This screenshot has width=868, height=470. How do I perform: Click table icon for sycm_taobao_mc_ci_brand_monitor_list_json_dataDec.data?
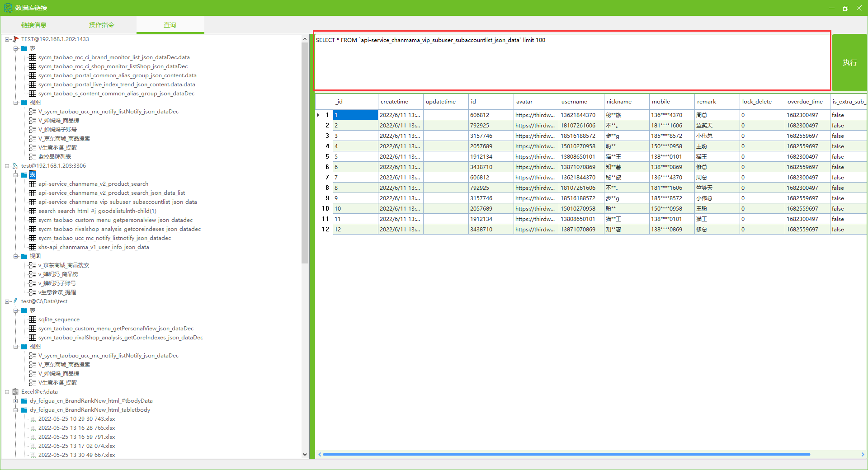point(33,57)
